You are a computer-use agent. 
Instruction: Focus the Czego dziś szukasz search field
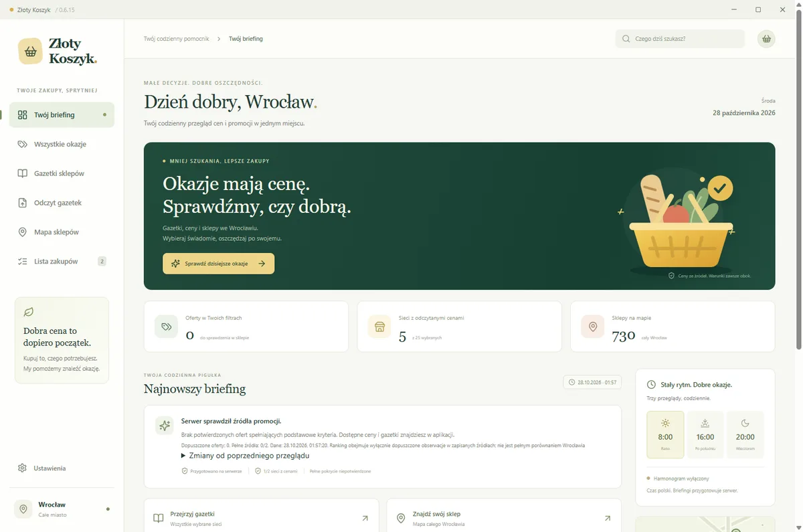tap(680, 39)
